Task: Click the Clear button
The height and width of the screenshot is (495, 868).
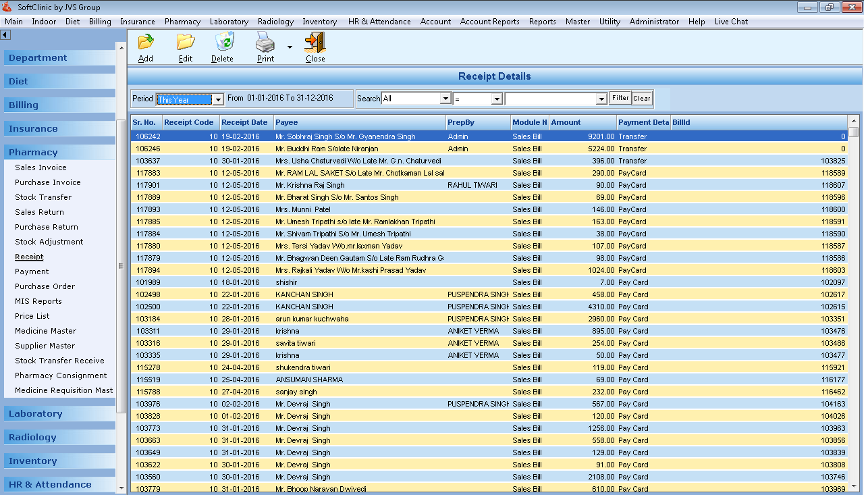Action: [x=641, y=98]
